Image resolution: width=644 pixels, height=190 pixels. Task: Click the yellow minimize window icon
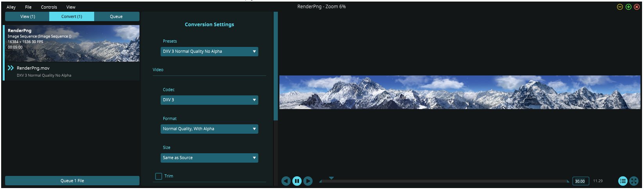click(x=620, y=7)
